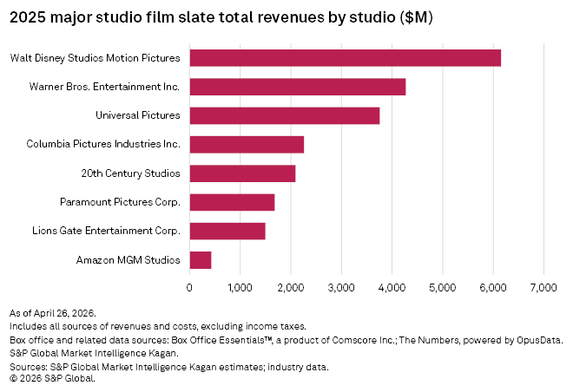Click the 'S&P Global Market Intelligence Kagan.' line

coord(94,353)
